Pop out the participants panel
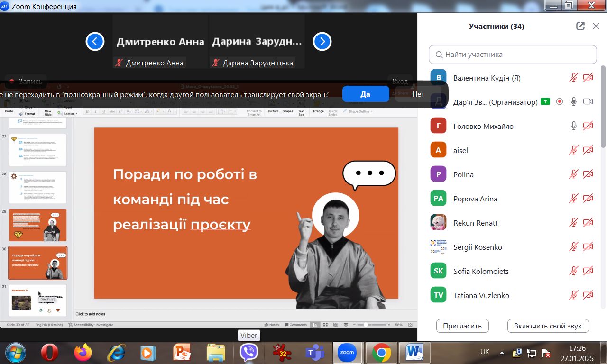 580,26
